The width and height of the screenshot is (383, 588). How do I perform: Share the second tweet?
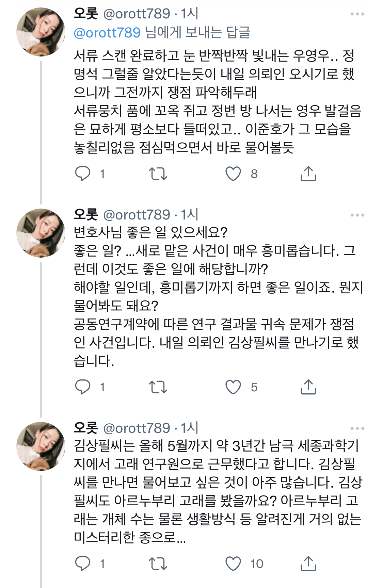308,387
